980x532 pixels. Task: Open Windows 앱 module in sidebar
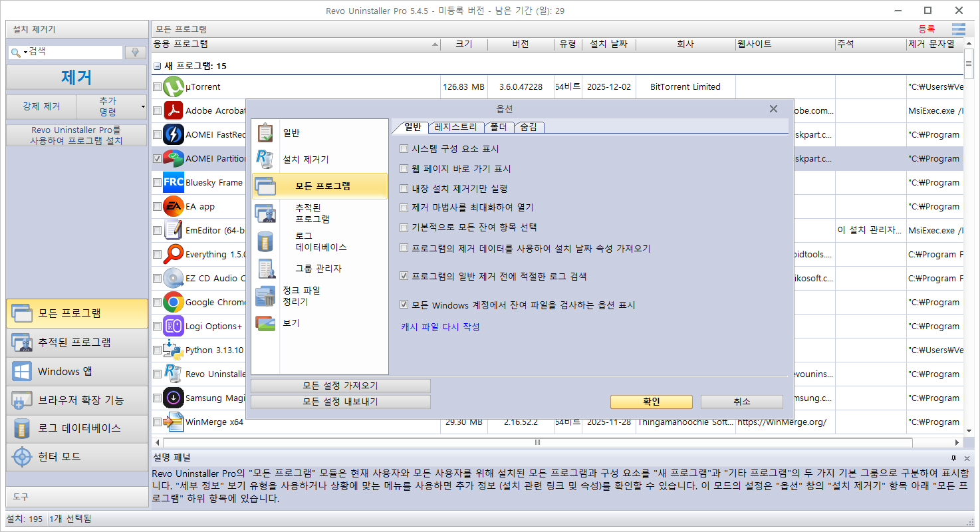click(77, 371)
